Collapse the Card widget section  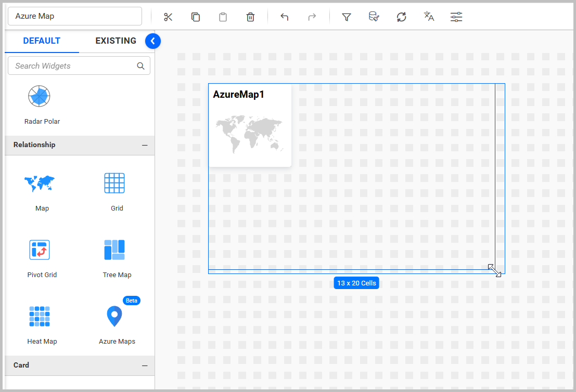(145, 365)
